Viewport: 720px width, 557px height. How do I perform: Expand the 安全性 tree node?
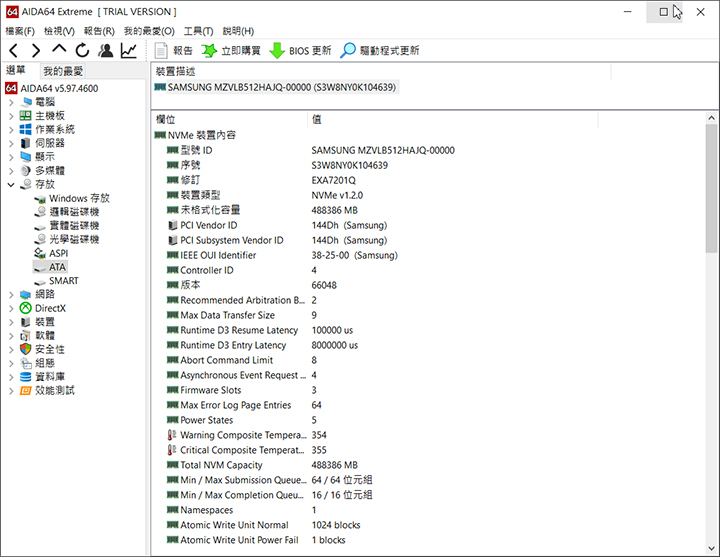11,349
